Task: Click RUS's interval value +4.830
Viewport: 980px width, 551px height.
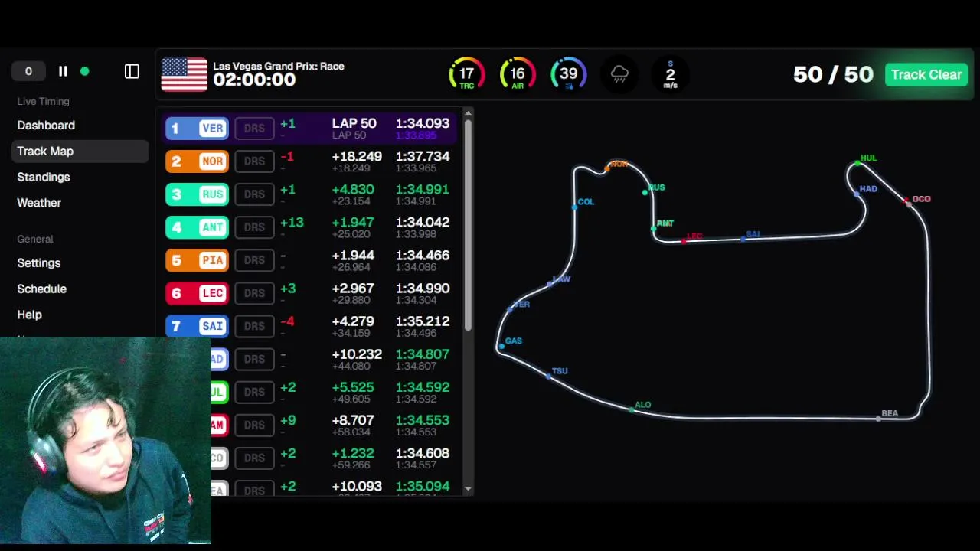Action: point(353,189)
